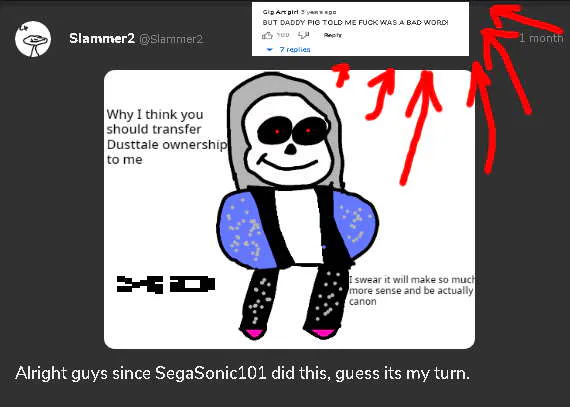Click the Reply button under the comment
Screen dimensions: 570x407
[x=333, y=35]
